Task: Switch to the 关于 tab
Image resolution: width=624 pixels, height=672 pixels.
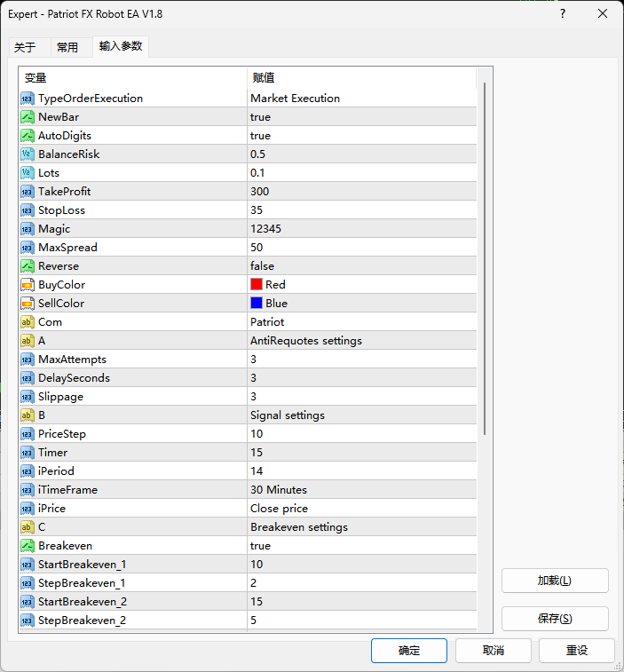Action: click(25, 48)
